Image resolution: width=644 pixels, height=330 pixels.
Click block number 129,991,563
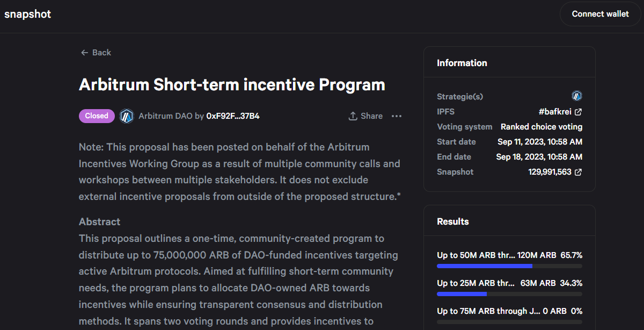(x=550, y=173)
